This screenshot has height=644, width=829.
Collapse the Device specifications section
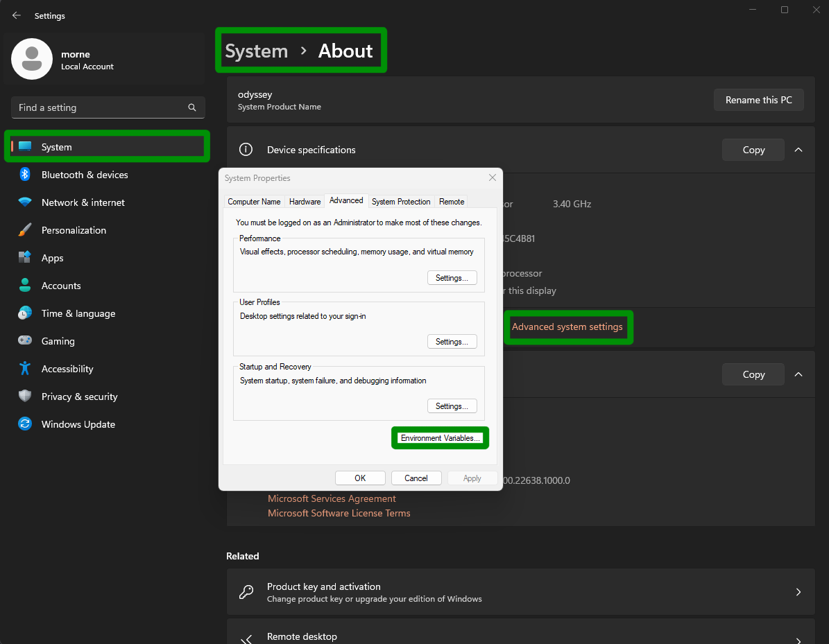[798, 150]
